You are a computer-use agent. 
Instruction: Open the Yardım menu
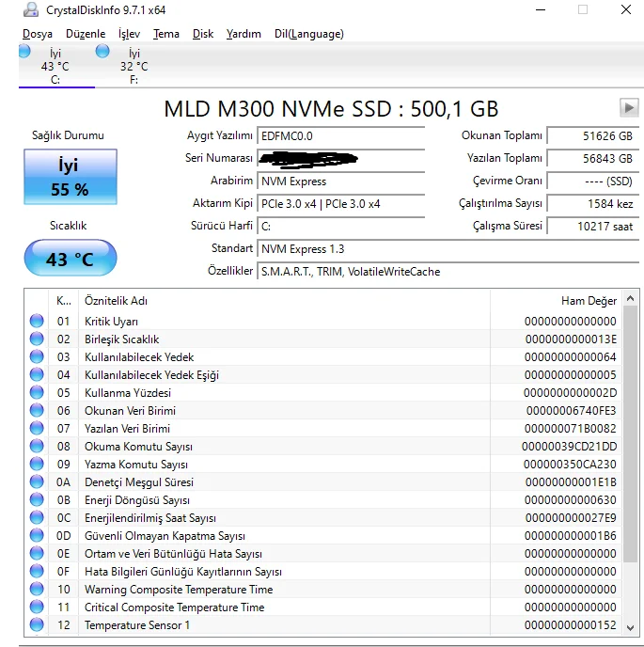pyautogui.click(x=243, y=34)
